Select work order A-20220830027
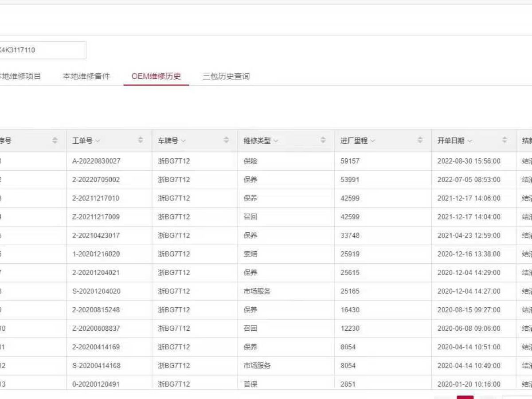Image resolution: width=532 pixels, height=399 pixels. coord(96,161)
